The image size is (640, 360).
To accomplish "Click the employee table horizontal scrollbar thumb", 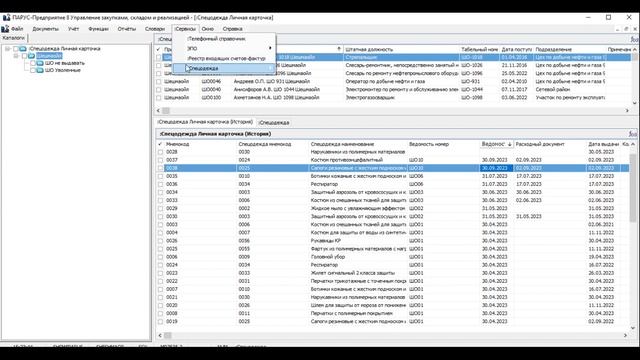I will point(166,111).
